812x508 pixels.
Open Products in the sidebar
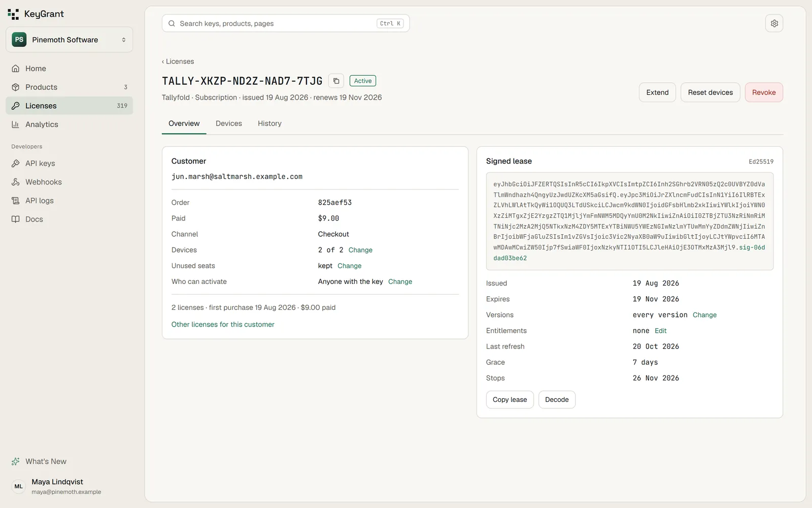(69, 87)
